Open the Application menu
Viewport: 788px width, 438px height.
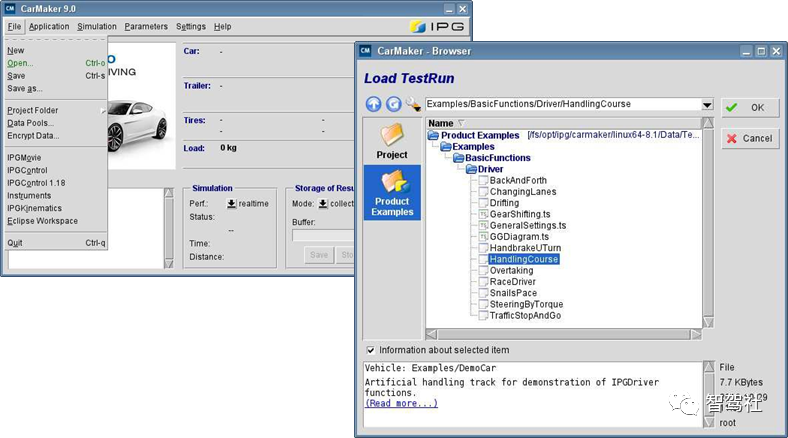click(x=49, y=27)
